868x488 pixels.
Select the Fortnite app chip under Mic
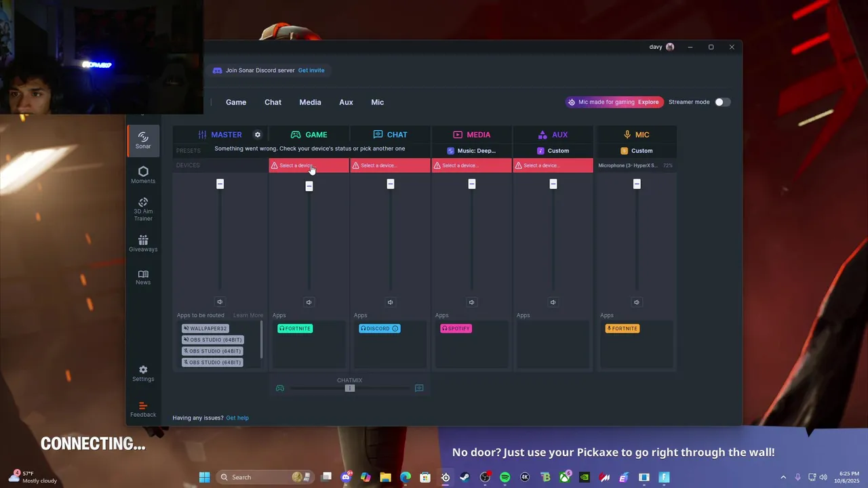tap(622, 329)
